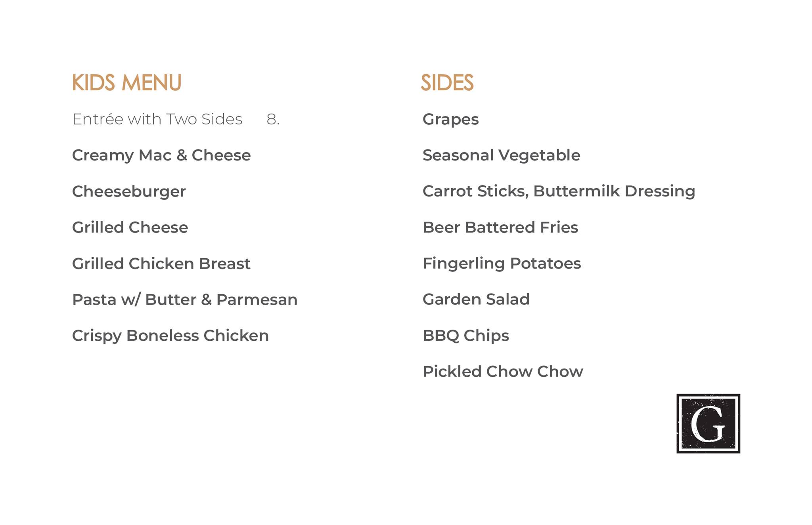
Task: Click the words Buttermilk Dressing
Action: click(x=614, y=191)
